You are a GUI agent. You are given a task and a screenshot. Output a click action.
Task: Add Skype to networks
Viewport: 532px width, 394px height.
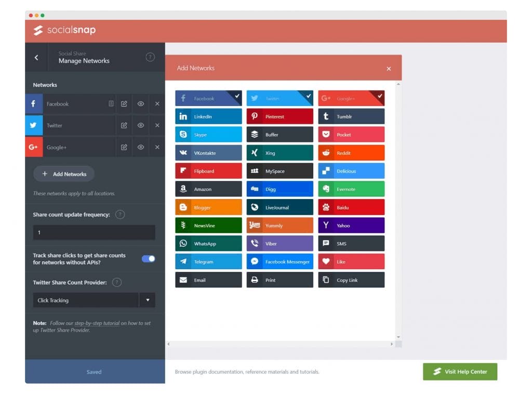[208, 135]
